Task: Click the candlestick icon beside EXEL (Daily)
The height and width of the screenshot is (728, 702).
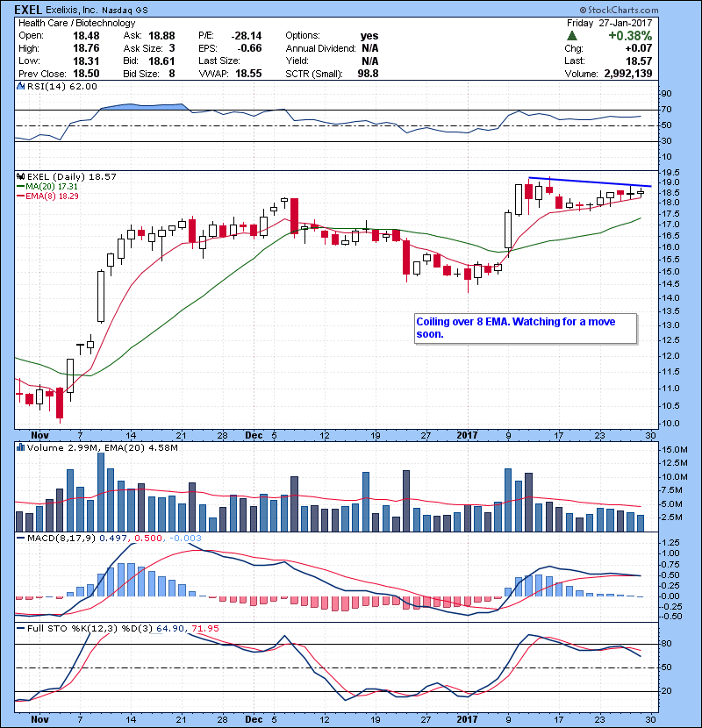Action: [x=20, y=176]
